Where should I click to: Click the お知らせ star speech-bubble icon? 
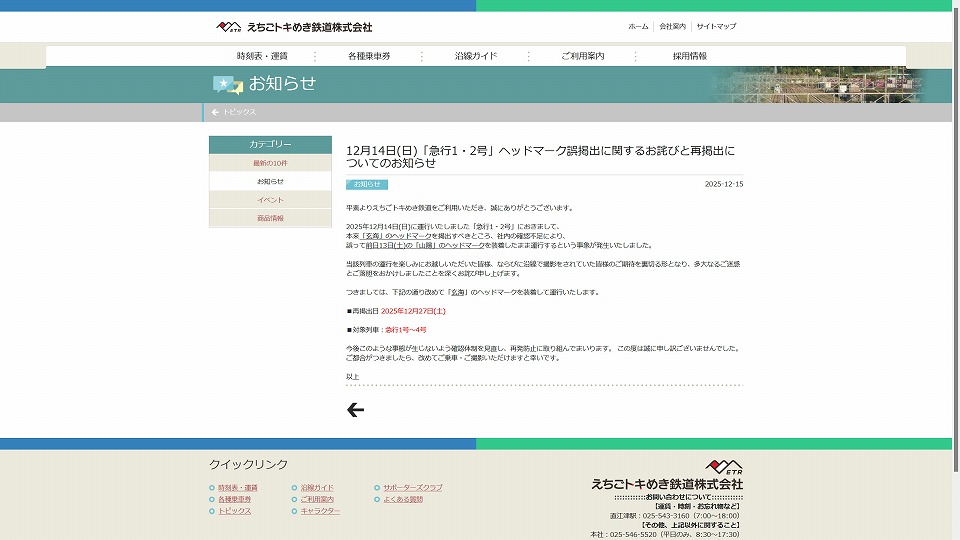click(x=227, y=85)
